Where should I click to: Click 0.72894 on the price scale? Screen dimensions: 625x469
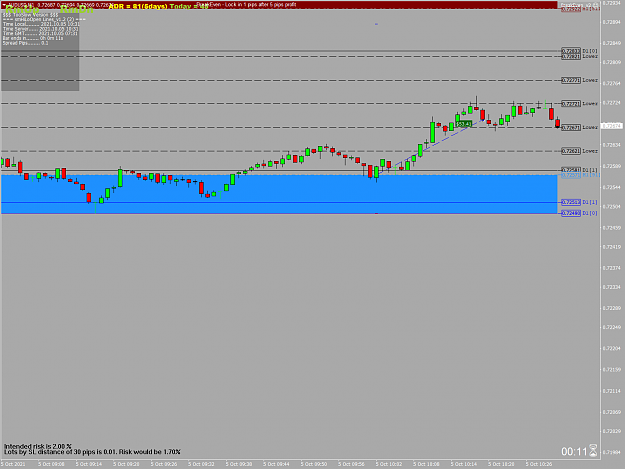[x=612, y=22]
